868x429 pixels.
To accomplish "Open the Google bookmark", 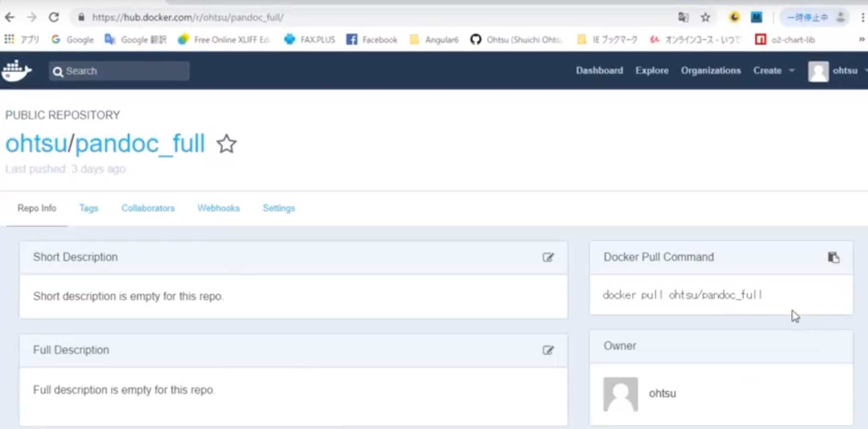I will (x=73, y=40).
